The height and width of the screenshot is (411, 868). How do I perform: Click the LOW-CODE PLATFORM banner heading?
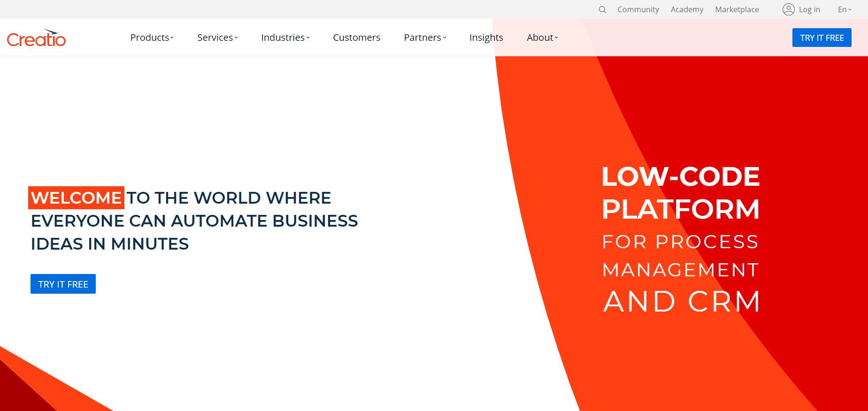[680, 192]
